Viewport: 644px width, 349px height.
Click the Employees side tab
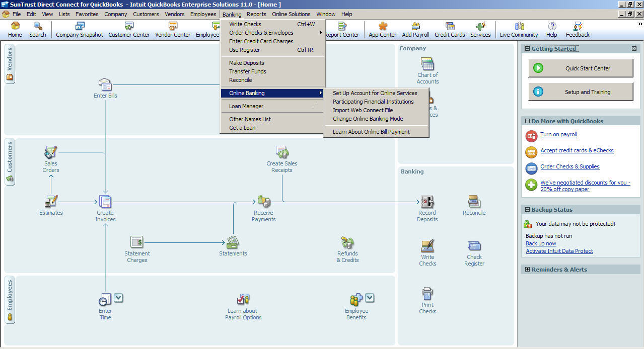pyautogui.click(x=10, y=300)
